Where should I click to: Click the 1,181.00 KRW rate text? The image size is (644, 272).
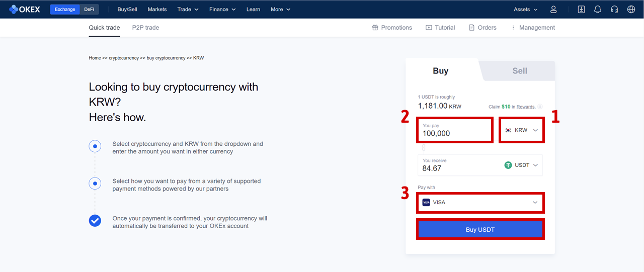(440, 106)
